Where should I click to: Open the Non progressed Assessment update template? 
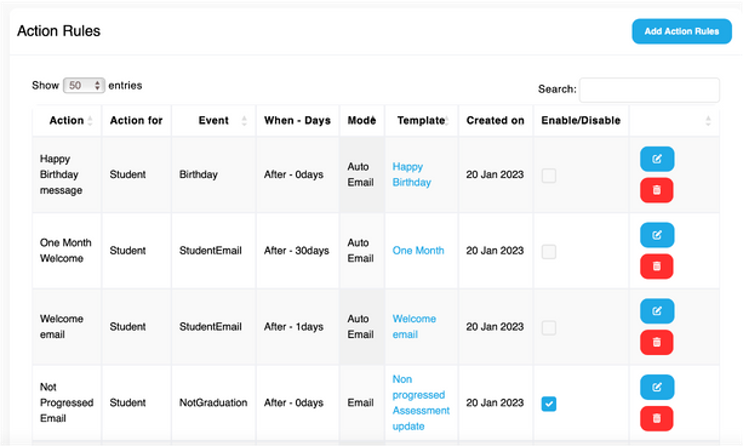420,402
